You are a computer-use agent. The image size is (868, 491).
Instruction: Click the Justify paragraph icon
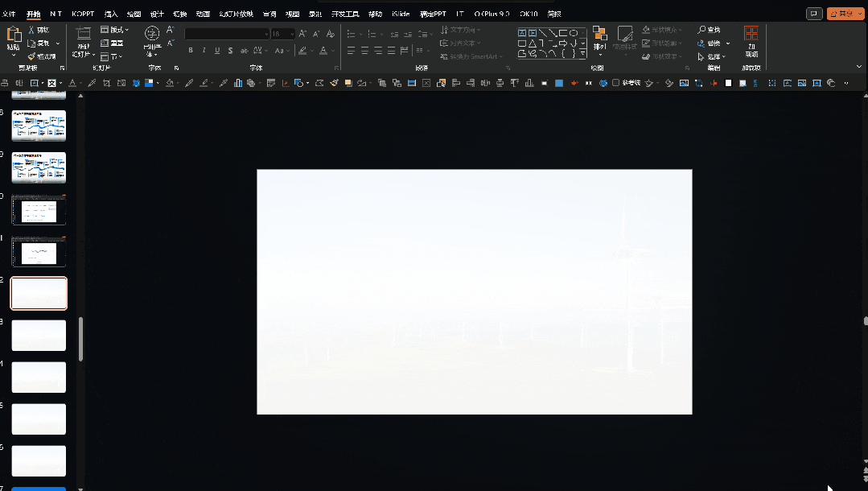(391, 51)
